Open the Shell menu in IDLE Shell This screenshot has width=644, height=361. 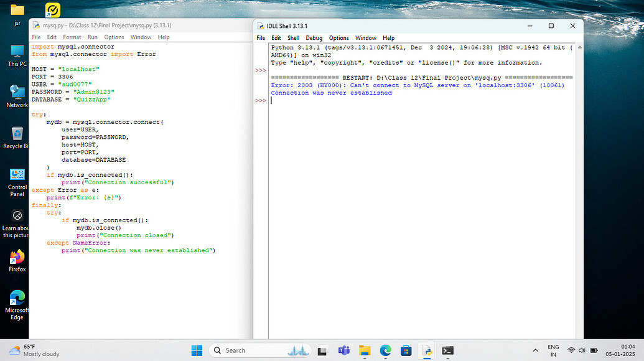pyautogui.click(x=293, y=37)
